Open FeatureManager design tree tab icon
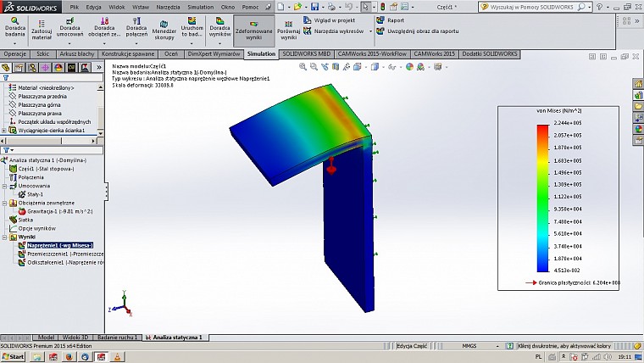This screenshot has height=363, width=644. (6, 67)
